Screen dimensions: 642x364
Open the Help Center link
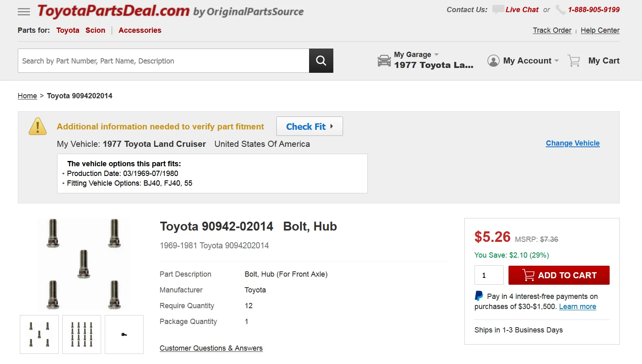[600, 30]
